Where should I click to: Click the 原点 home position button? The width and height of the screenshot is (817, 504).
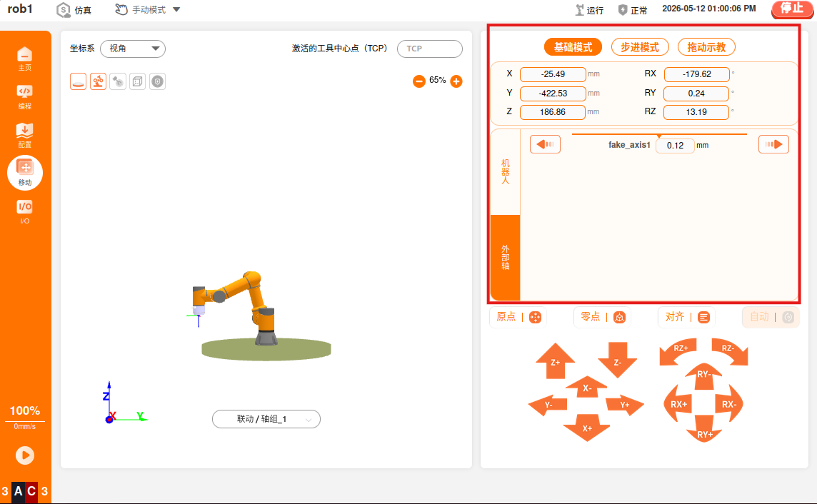pyautogui.click(x=517, y=317)
